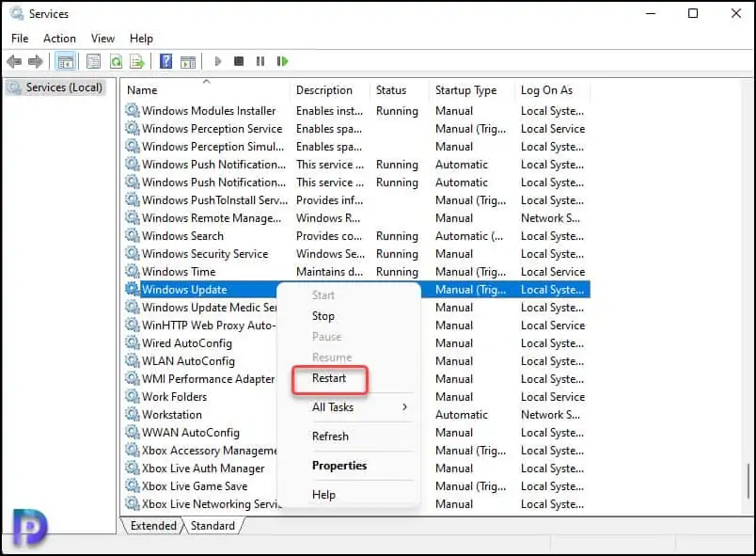Screen dimensions: 756x556
Task: Click the gear icon beside Windows Update
Action: coord(132,290)
